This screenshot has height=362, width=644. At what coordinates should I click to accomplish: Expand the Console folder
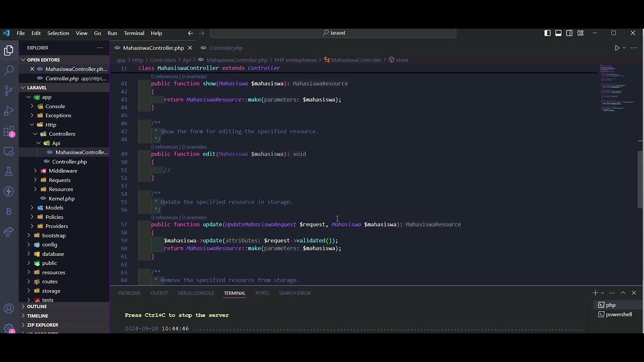click(x=64, y=106)
